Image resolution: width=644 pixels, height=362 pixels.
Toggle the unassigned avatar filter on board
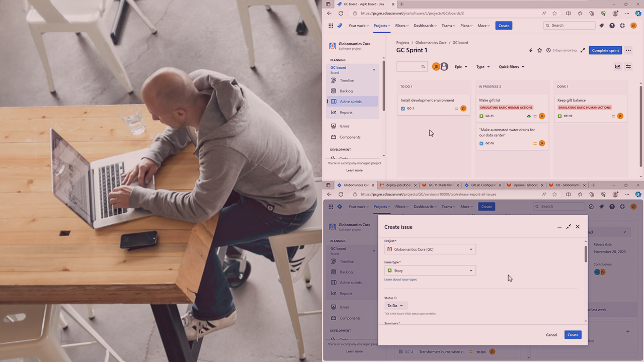click(444, 66)
